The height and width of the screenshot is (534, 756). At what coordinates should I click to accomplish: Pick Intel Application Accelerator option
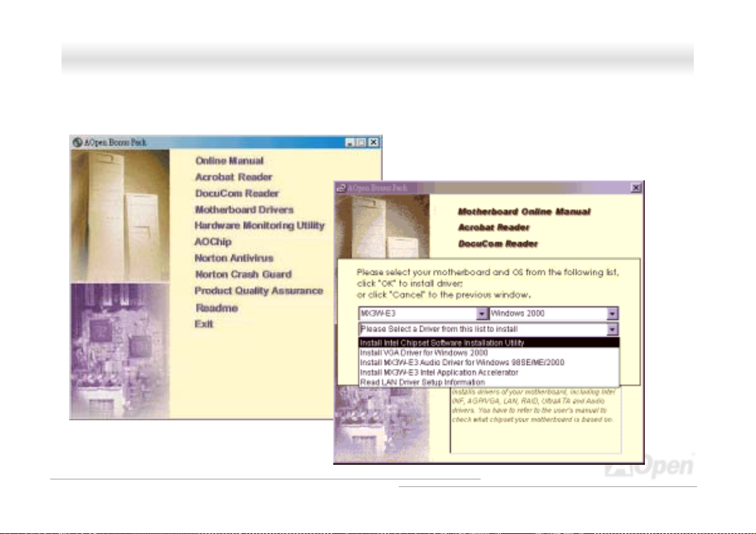point(439,373)
